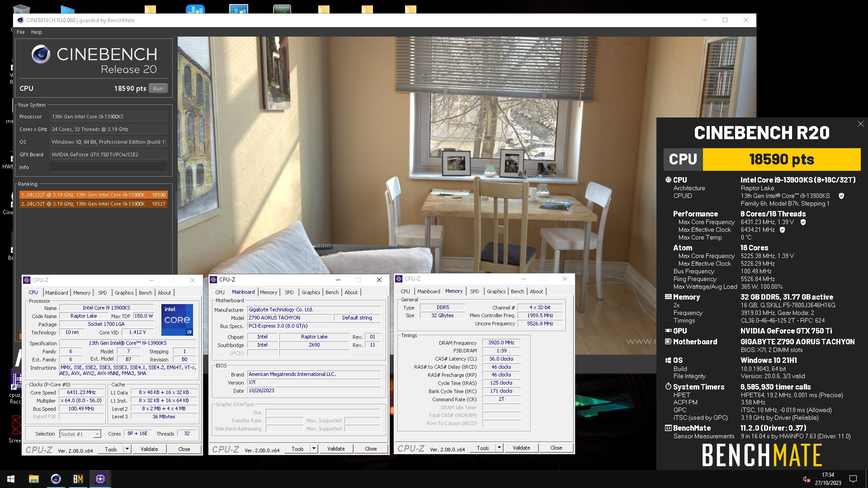868x488 pixels.
Task: Click the Max Effective Clock shield icon
Action: coord(782,230)
